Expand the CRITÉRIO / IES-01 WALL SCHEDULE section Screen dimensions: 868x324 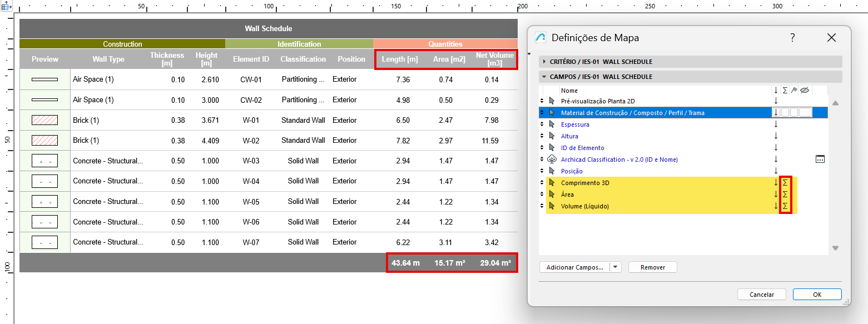[545, 62]
